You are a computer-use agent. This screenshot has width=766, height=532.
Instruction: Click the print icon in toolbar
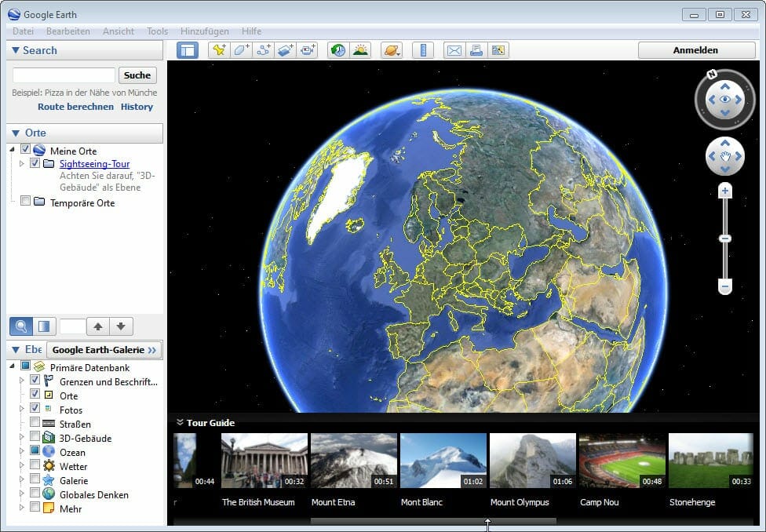476,50
